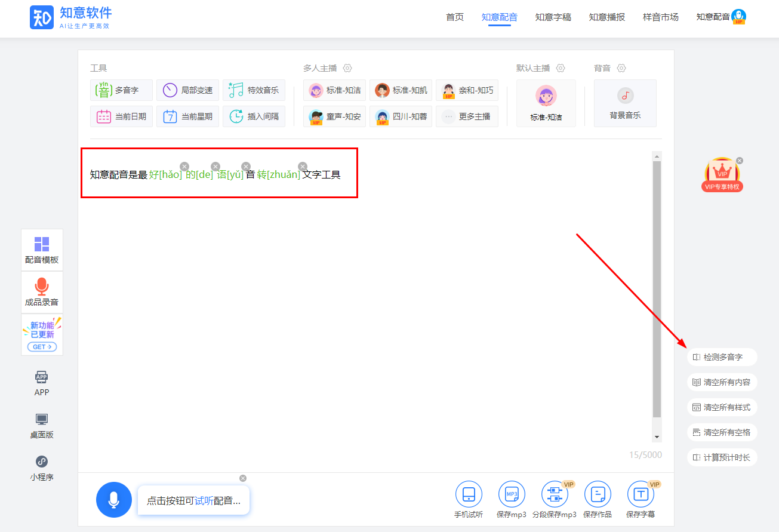779x532 pixels.
Task: Open settings gear next to 多人主播
Action: (348, 68)
